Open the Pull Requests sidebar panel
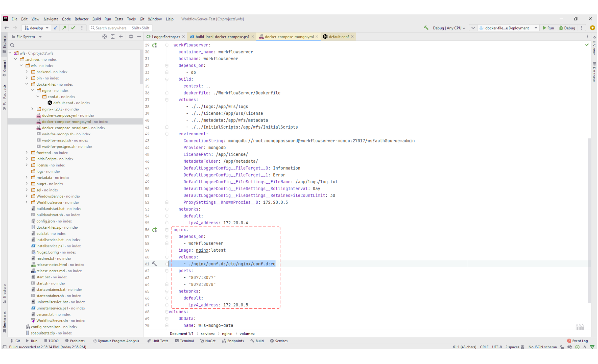Viewport: 598px width, 364px height. (x=4, y=97)
